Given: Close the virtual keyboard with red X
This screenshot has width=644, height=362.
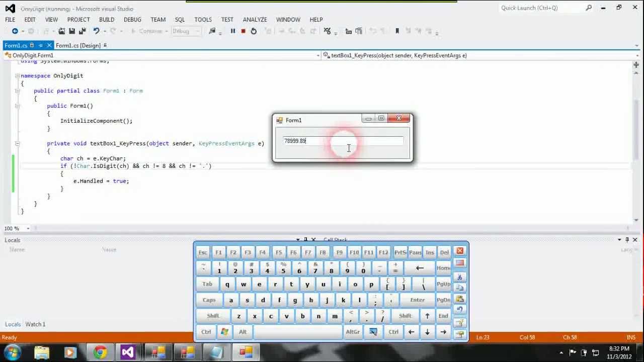Looking at the screenshot, I should click(460, 251).
